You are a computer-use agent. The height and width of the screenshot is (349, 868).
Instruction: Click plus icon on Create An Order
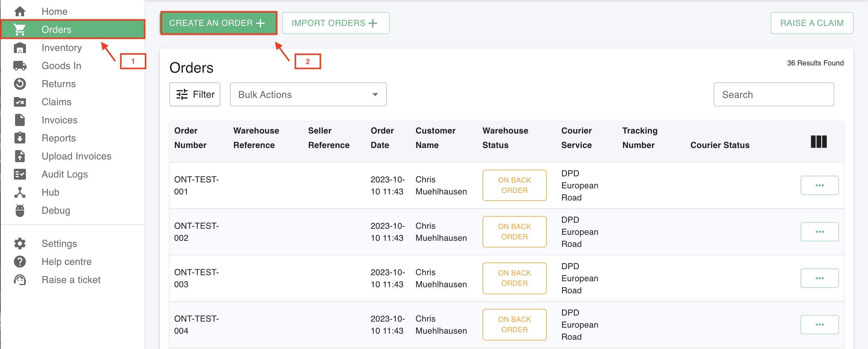260,23
